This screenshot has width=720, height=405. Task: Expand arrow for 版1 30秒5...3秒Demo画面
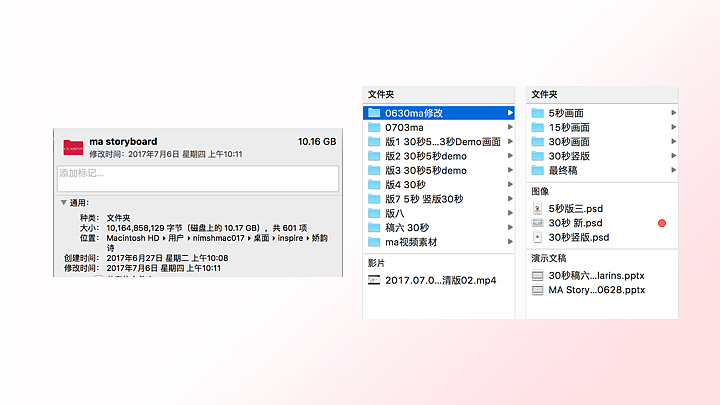(x=510, y=141)
